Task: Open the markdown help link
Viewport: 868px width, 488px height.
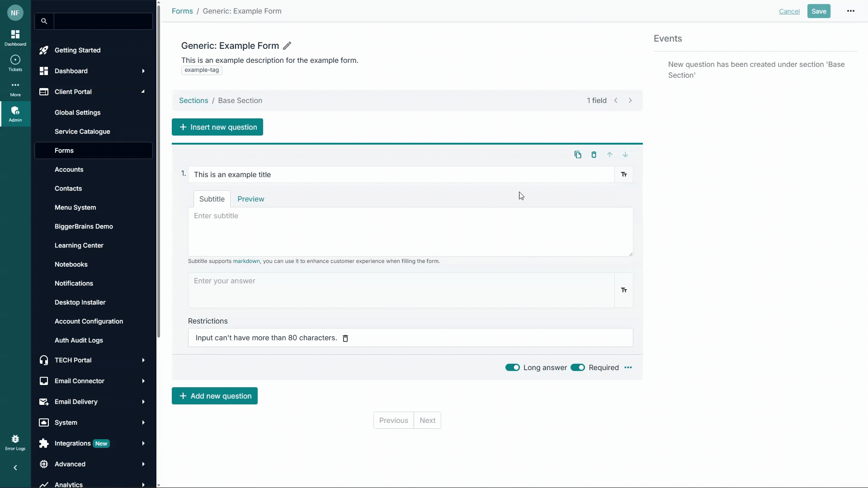Action: (x=246, y=261)
